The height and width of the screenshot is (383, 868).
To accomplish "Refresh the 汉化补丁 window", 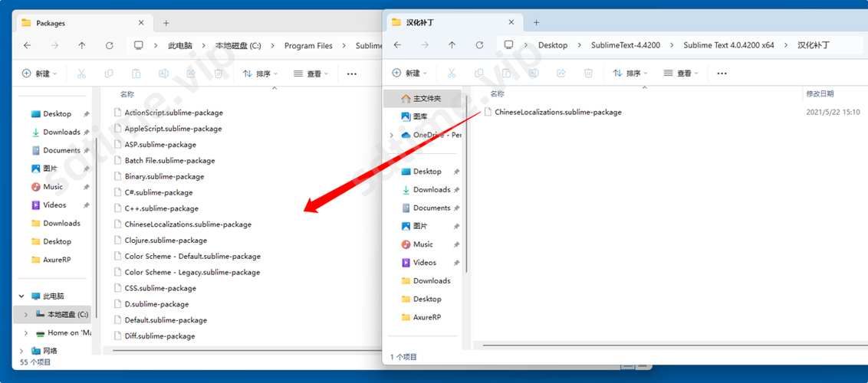I will [x=479, y=45].
